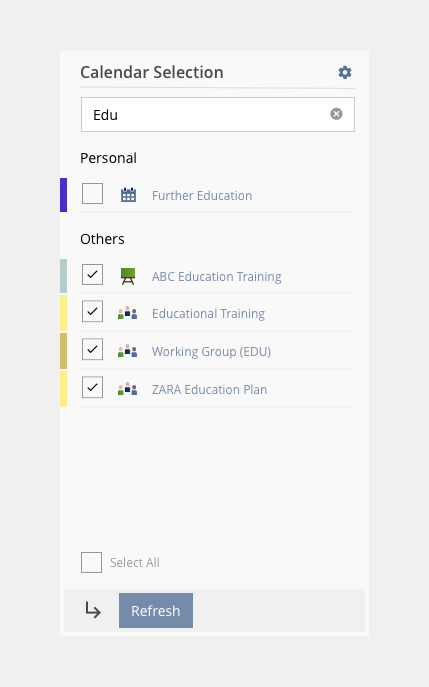Click the purple Further Education color bar
This screenshot has width=429, height=687.
64,195
